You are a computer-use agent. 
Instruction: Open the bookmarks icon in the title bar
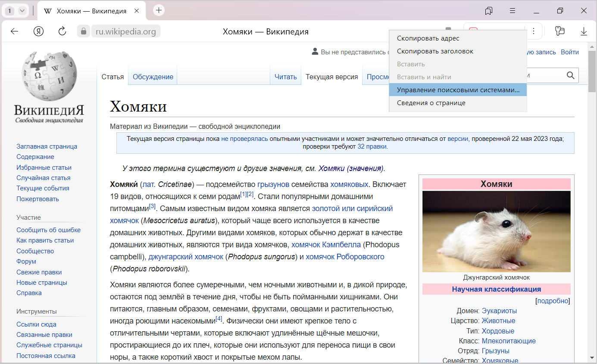point(488,11)
